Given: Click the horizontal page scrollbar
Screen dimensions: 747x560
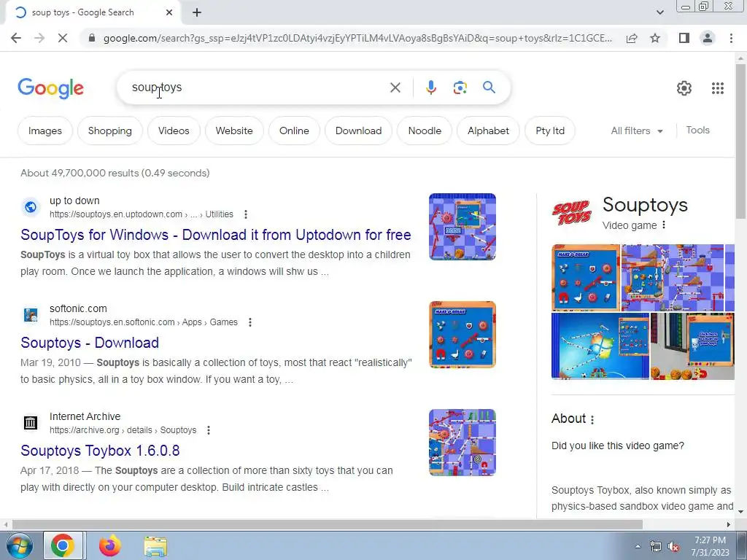Looking at the screenshot, I should (x=327, y=524).
